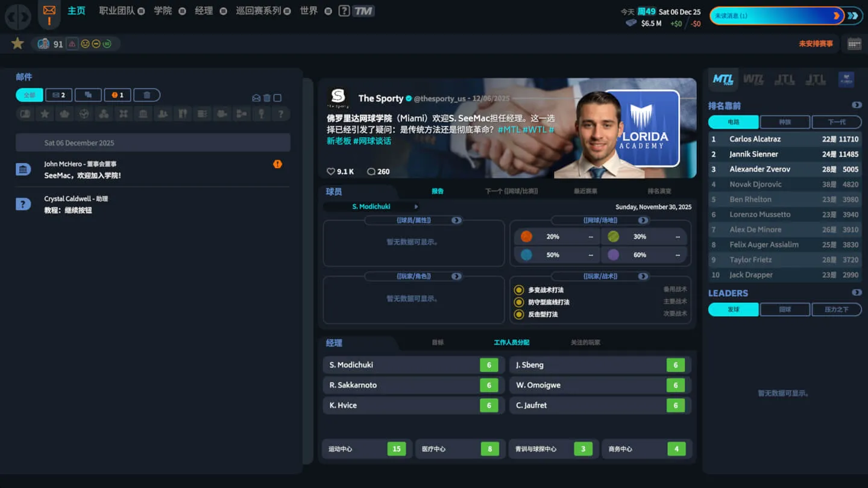Open mail 'SeeMac，欢迎加入学院!'
Image resolution: width=868 pixels, height=488 pixels.
point(153,170)
